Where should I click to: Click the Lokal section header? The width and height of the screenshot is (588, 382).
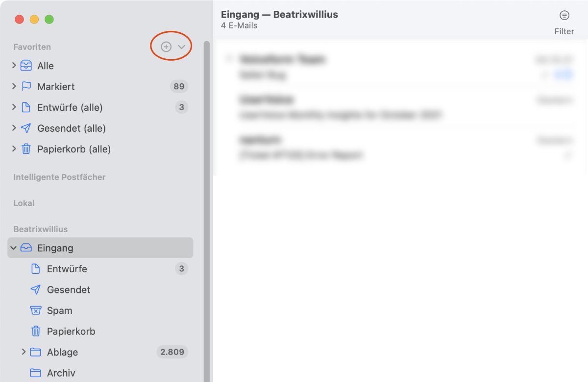(x=24, y=203)
